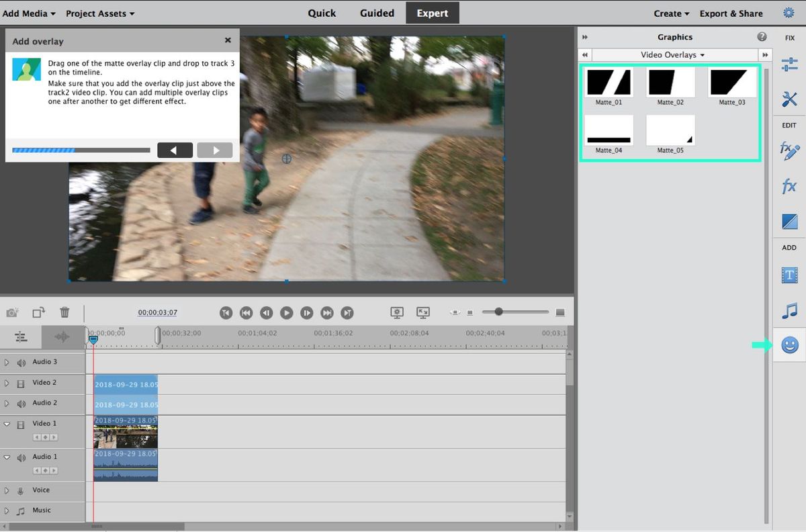Open the Applied Effects panel

click(x=789, y=151)
